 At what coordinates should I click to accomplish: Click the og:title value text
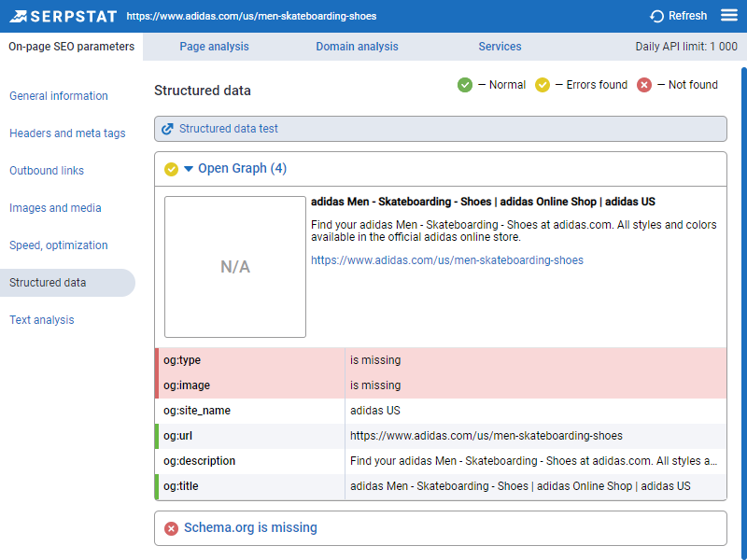(x=520, y=486)
